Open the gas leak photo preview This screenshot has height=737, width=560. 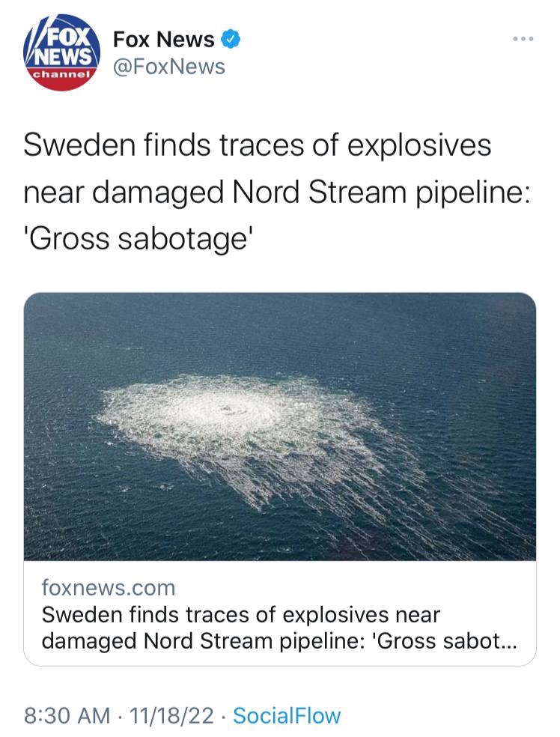(280, 425)
